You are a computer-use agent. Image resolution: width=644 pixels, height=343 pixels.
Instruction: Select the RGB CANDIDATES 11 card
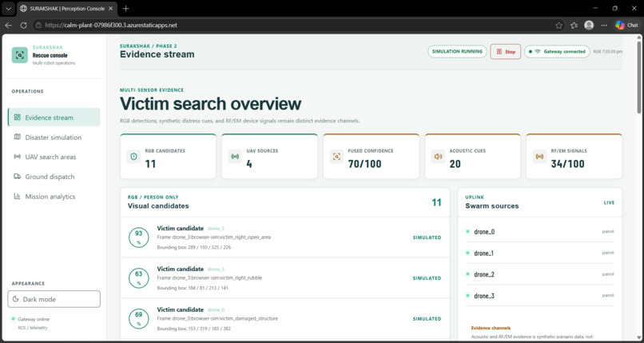[168, 156]
